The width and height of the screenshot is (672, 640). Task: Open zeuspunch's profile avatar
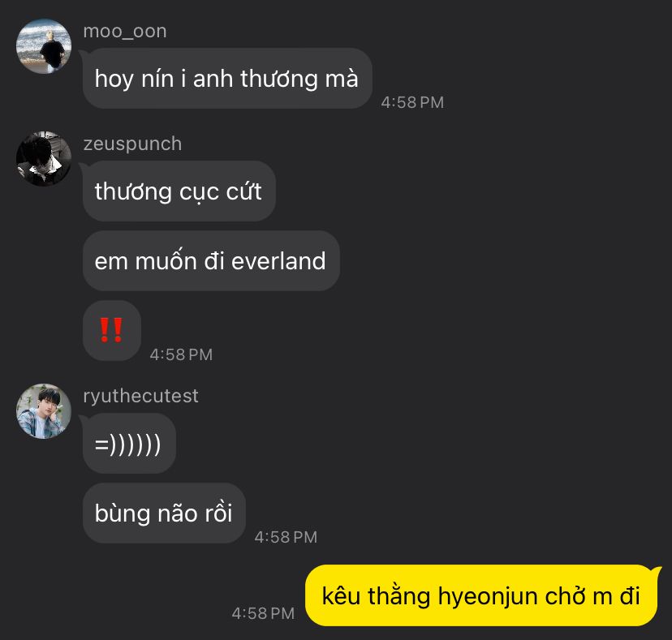click(44, 159)
